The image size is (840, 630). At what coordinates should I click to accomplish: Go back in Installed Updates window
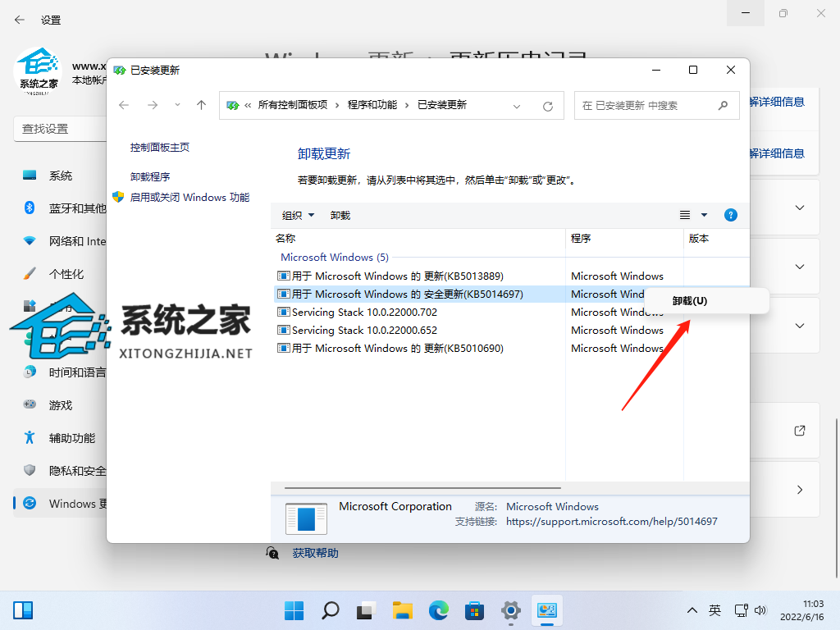click(124, 105)
